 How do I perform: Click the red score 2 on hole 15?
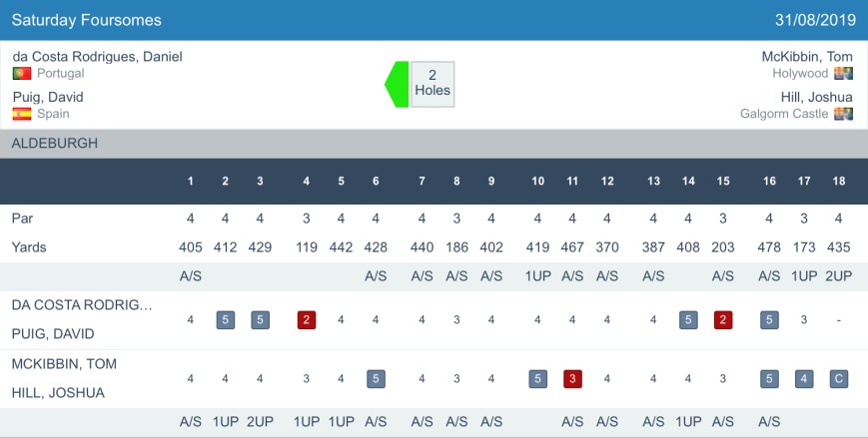723,320
